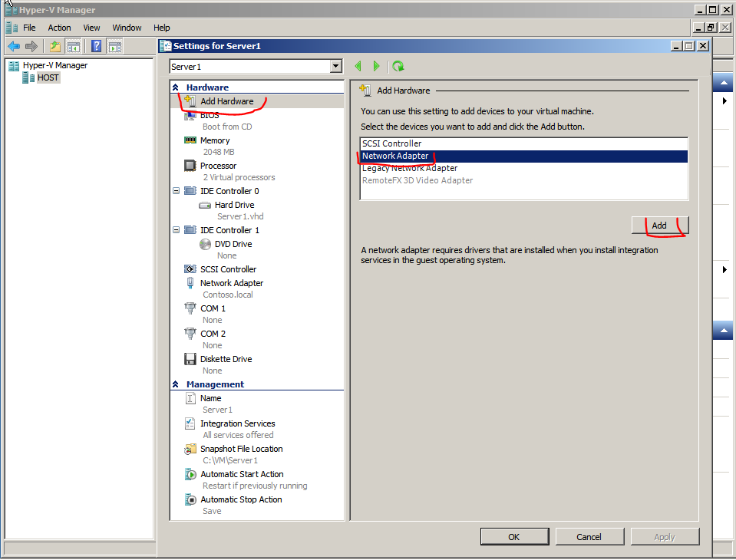The height and width of the screenshot is (560, 736).
Task: Select the SCSI Controller icon in tree
Action: (190, 269)
